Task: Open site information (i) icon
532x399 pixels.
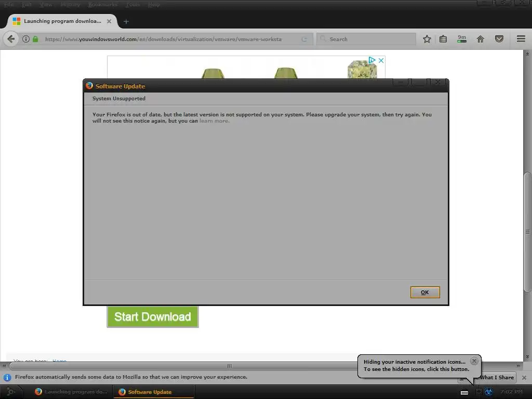Action: pyautogui.click(x=26, y=39)
